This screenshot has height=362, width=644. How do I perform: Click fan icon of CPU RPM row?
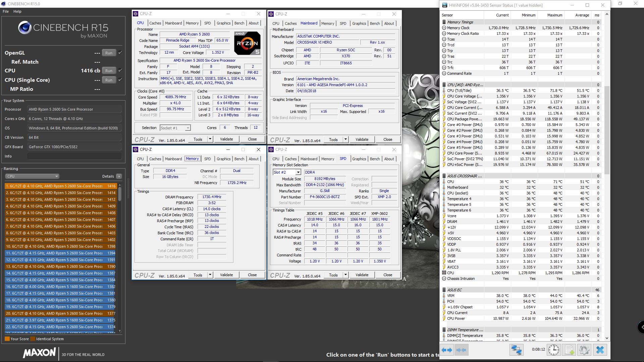pos(444,273)
